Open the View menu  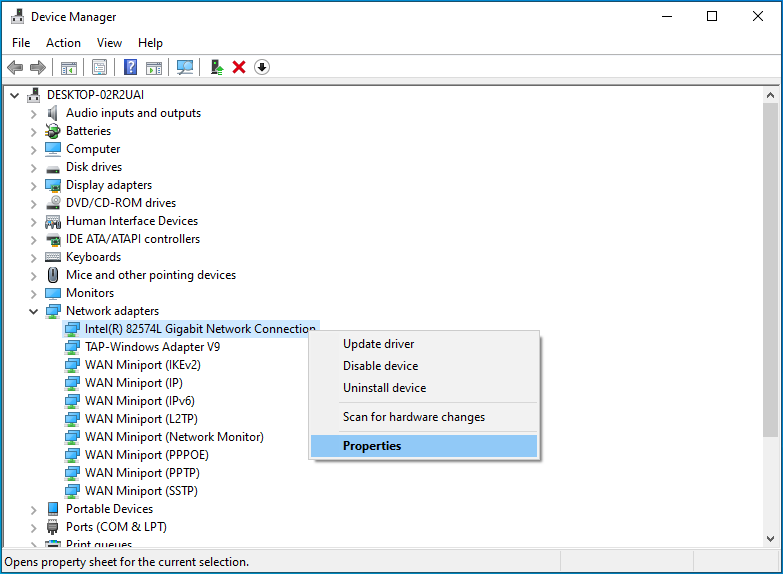click(109, 43)
